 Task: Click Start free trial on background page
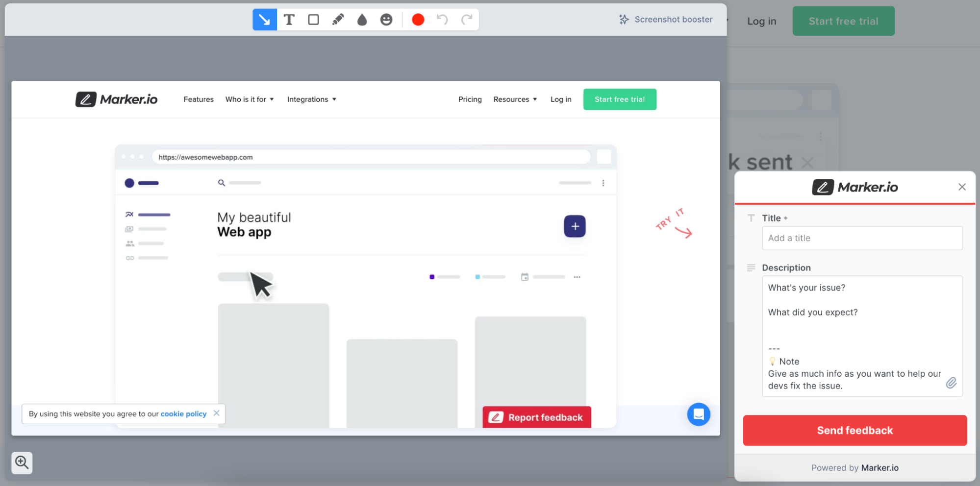[x=843, y=21]
